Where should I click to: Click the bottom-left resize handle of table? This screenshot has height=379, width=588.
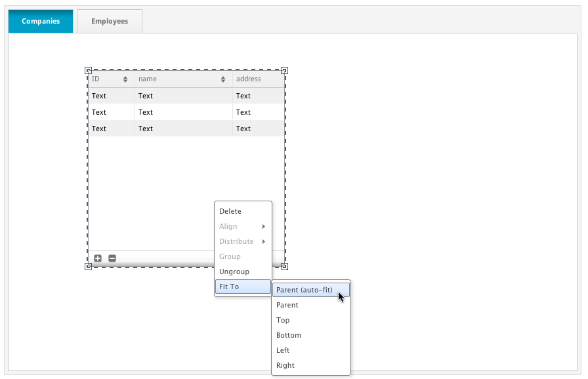tap(88, 266)
